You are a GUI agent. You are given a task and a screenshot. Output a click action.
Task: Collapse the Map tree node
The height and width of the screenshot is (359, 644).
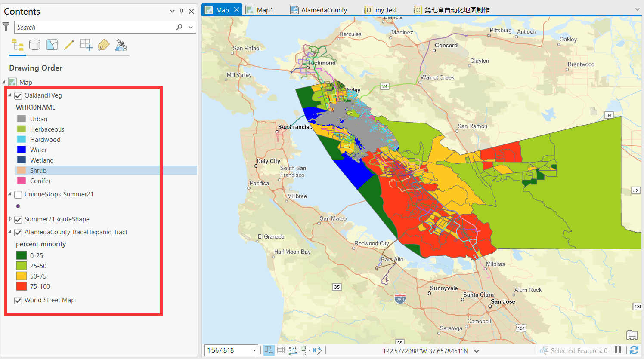4,82
